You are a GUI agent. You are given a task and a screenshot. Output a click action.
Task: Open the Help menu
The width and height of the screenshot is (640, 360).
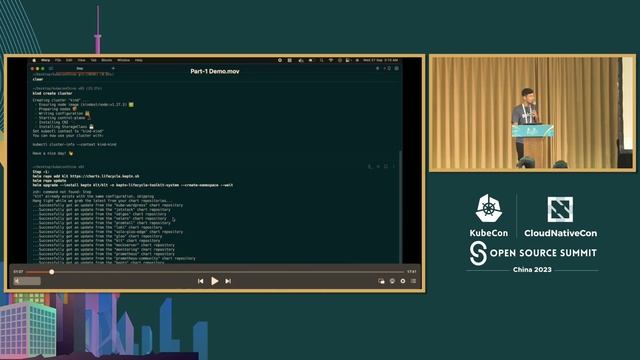click(139, 60)
